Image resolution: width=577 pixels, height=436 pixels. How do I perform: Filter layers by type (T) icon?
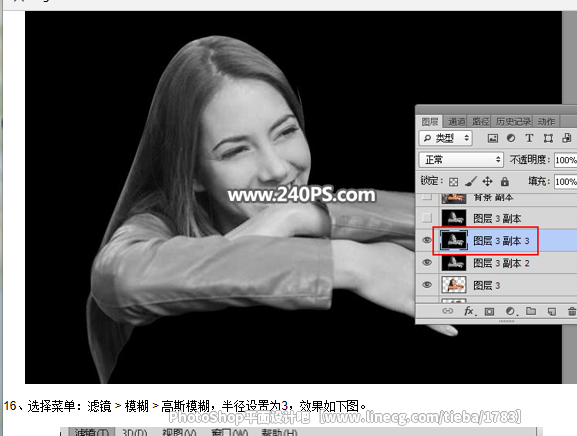click(x=529, y=138)
